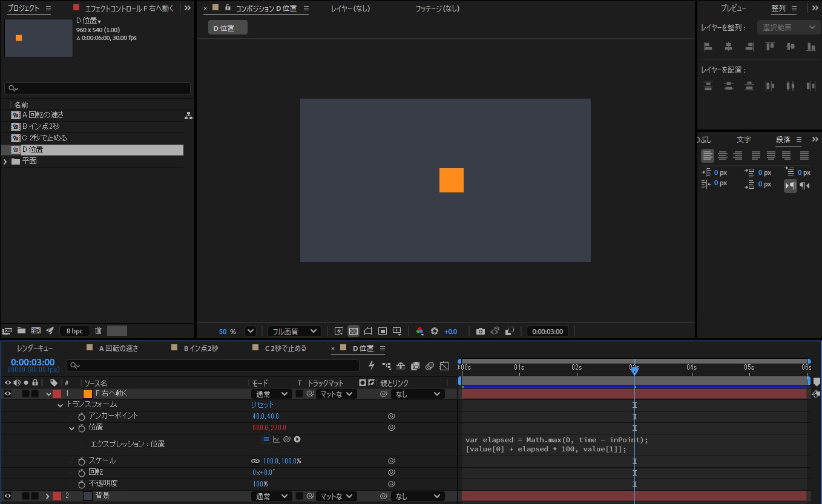Switch to the A 回転の速さ timeline tab

(x=119, y=348)
